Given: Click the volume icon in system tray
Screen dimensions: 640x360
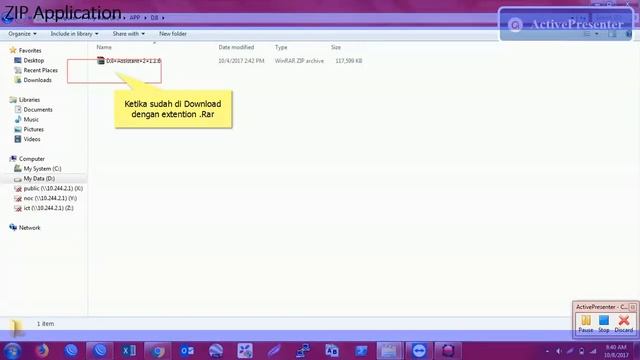Looking at the screenshot, I should coord(559,351).
